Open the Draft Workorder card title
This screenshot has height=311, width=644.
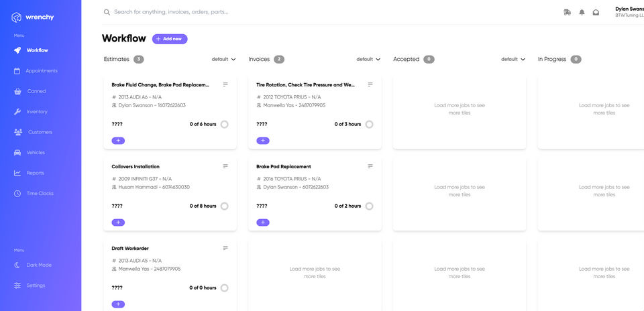[x=130, y=249]
